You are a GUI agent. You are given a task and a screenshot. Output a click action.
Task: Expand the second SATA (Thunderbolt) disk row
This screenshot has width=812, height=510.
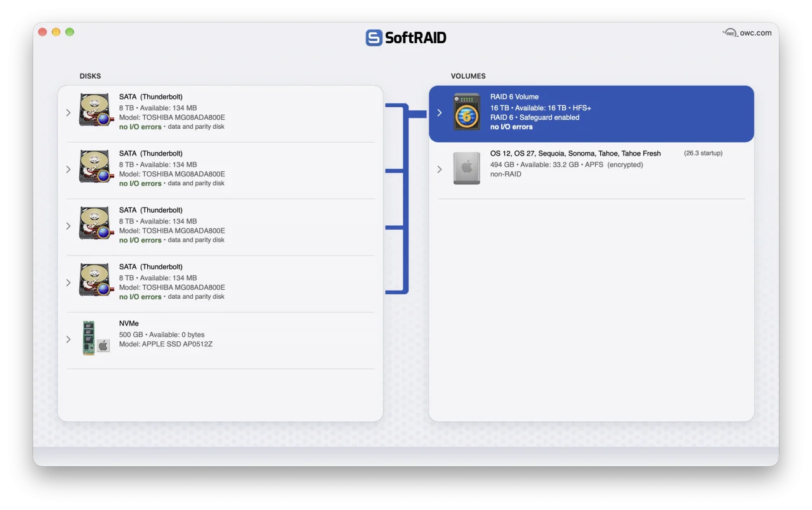tap(69, 169)
